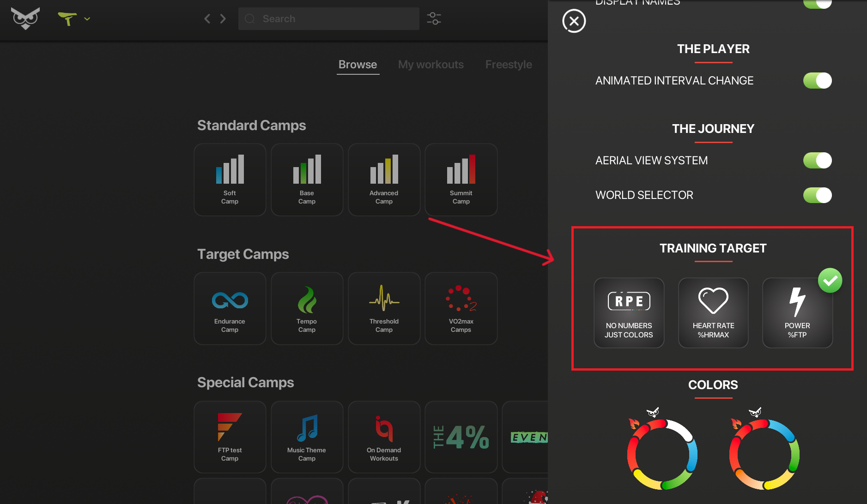Click the Special Camps heading
This screenshot has width=867, height=504.
coord(245,383)
